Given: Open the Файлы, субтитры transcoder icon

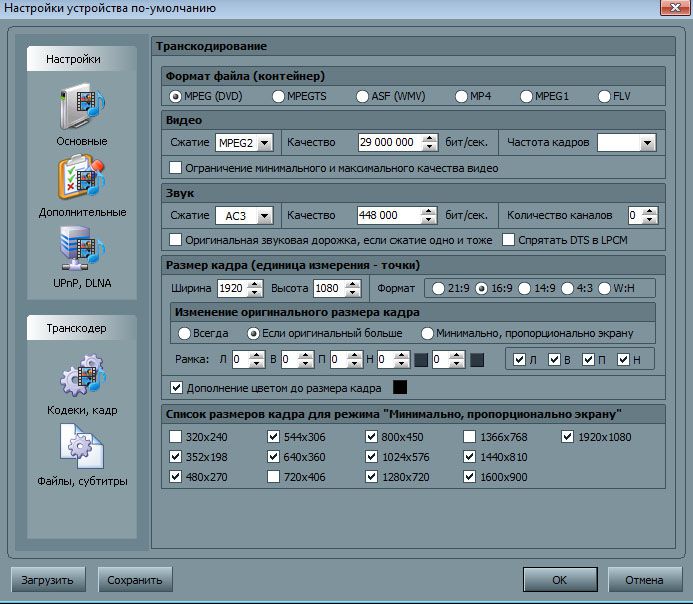Looking at the screenshot, I should (82, 448).
